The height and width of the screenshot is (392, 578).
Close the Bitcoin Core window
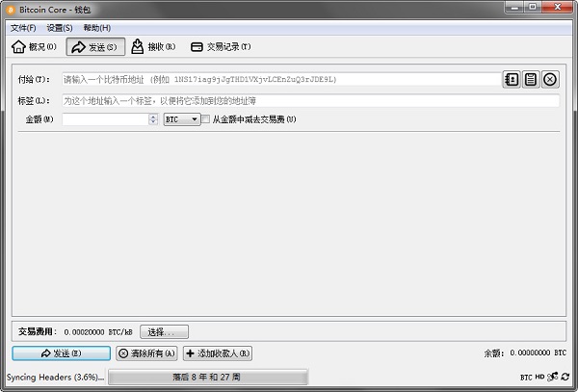coord(558,7)
